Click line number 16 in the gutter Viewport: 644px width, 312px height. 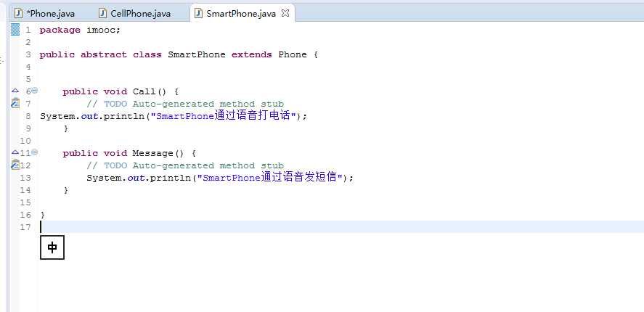pyautogui.click(x=27, y=215)
